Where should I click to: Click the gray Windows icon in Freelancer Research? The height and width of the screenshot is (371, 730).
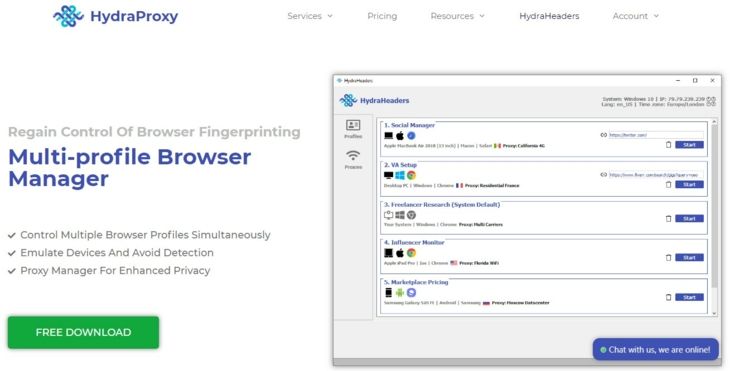[x=400, y=215]
